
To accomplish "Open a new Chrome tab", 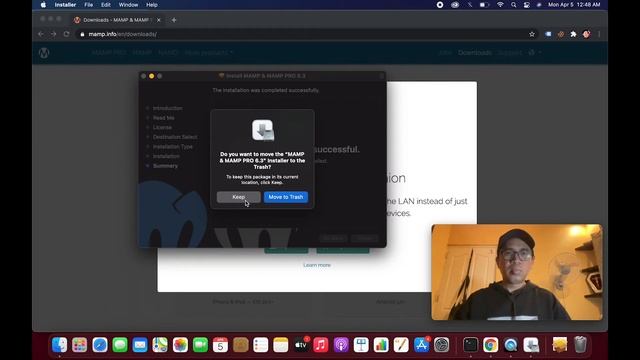I will [x=174, y=20].
